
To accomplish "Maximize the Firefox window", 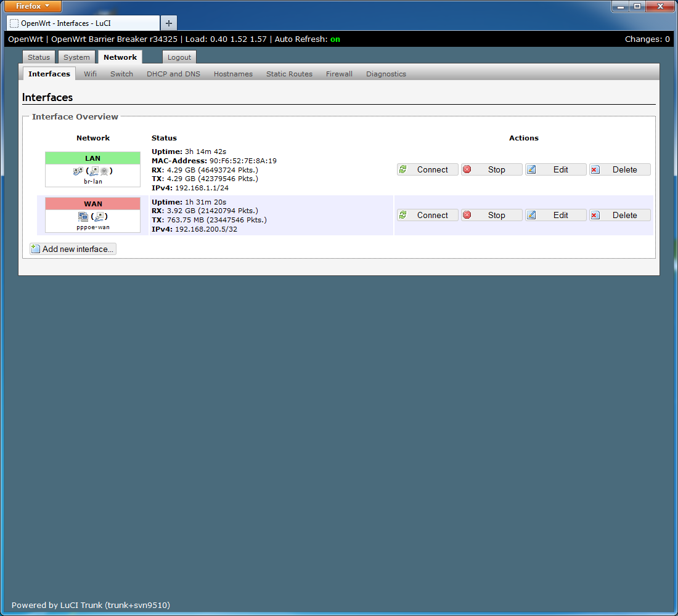I will point(637,6).
